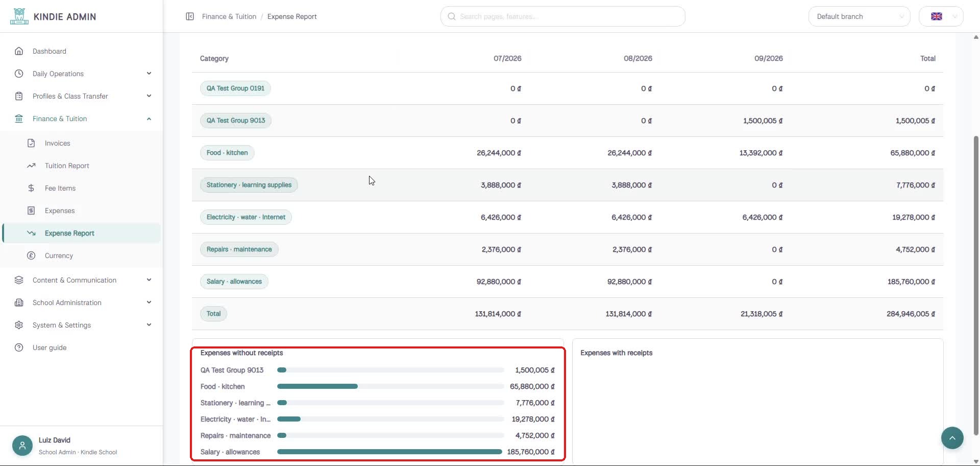Image resolution: width=980 pixels, height=466 pixels.
Task: Click the 09/2026 column header
Action: click(x=769, y=58)
